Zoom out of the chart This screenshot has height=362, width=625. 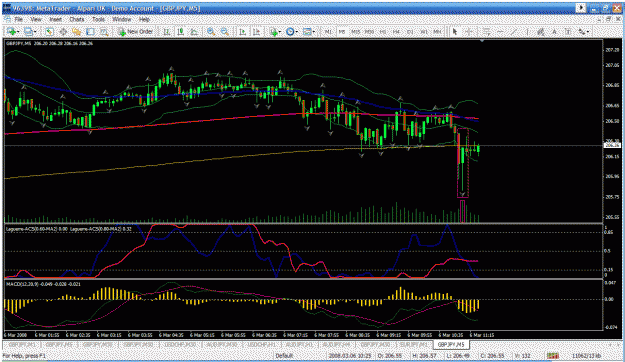(x=224, y=31)
